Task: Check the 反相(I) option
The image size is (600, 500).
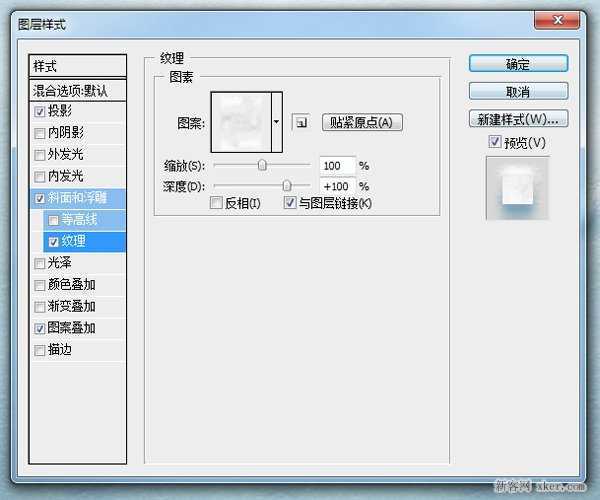Action: (216, 202)
